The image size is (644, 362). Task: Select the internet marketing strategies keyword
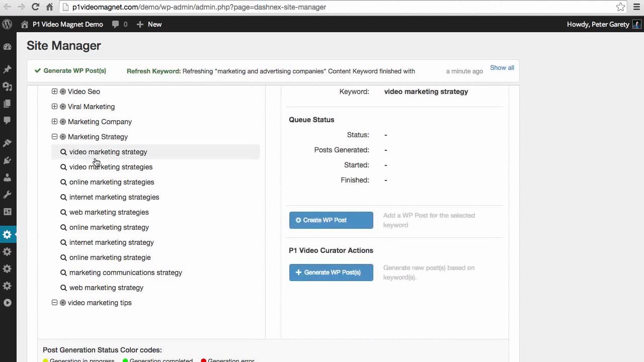tap(114, 197)
